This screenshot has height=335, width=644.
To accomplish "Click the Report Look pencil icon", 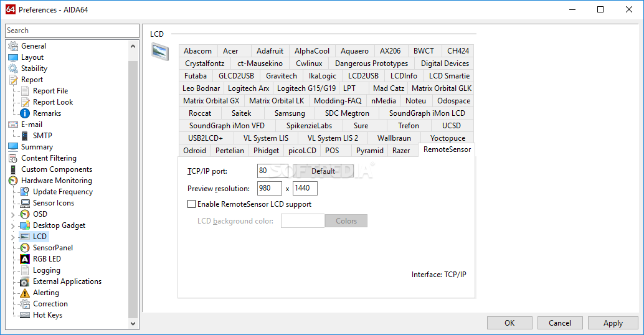I will click(25, 102).
